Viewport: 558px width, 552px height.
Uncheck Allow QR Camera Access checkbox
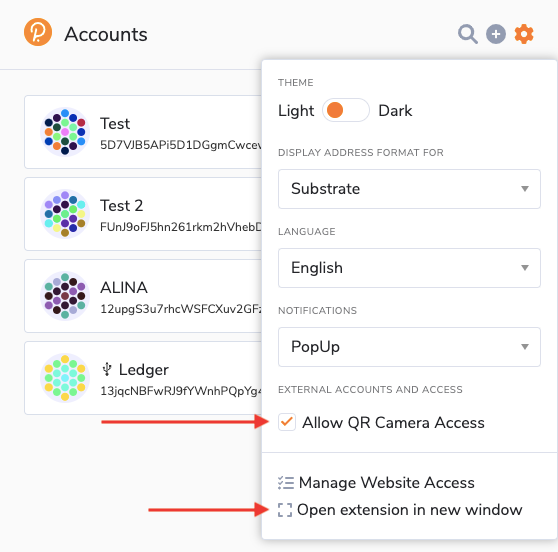[287, 422]
